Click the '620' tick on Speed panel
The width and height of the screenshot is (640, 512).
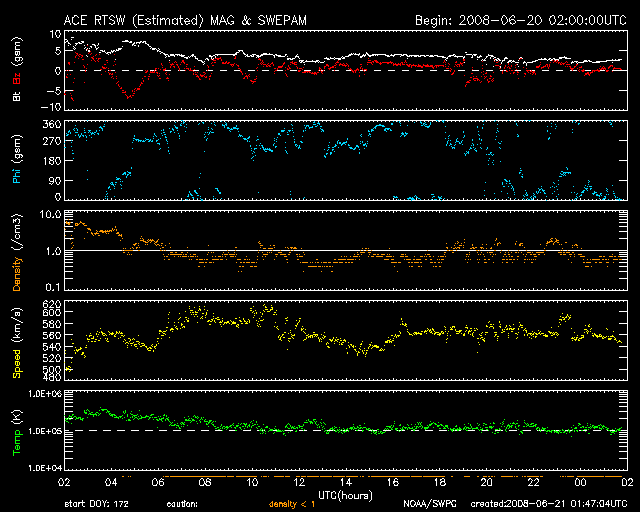coord(52,304)
